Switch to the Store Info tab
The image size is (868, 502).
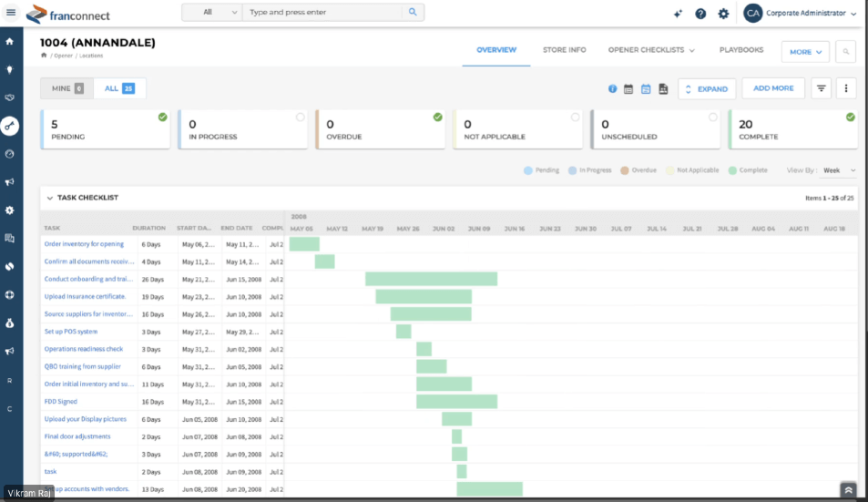564,50
